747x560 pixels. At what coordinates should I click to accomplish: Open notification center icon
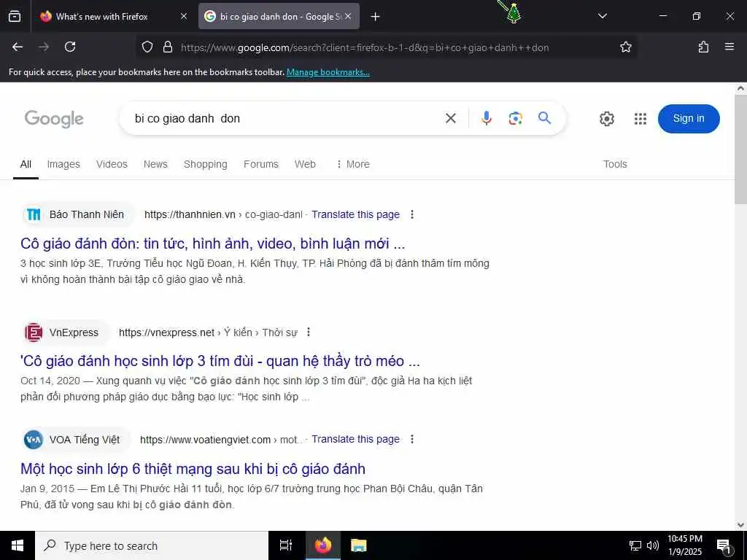pos(724,546)
